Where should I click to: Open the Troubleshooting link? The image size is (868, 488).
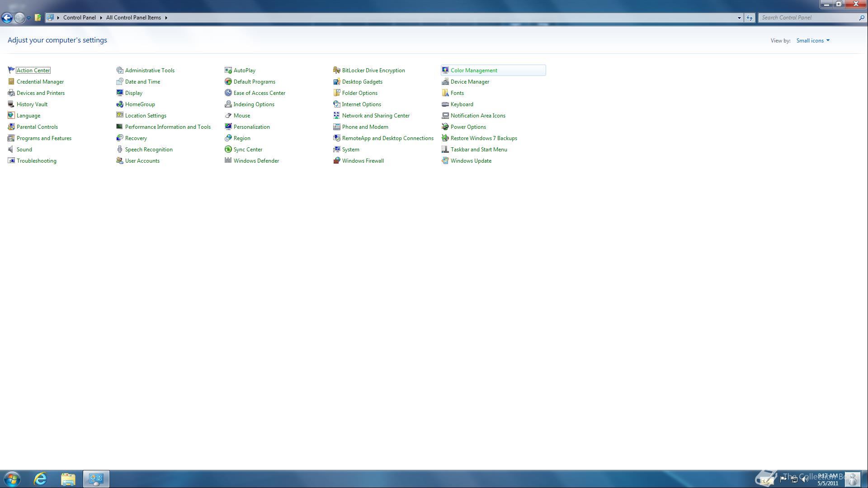point(37,161)
